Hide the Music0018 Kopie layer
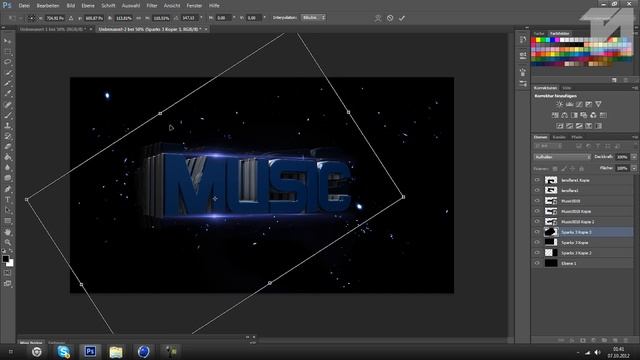This screenshot has height=360, width=640. (x=537, y=211)
